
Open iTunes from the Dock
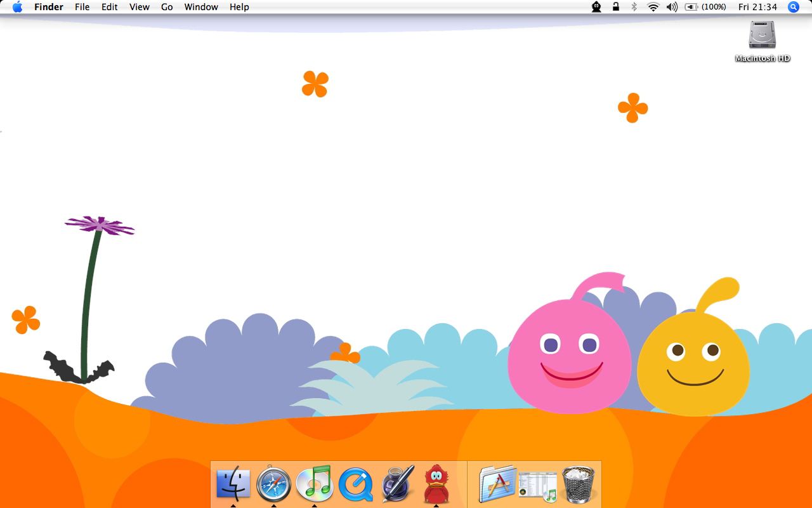314,484
